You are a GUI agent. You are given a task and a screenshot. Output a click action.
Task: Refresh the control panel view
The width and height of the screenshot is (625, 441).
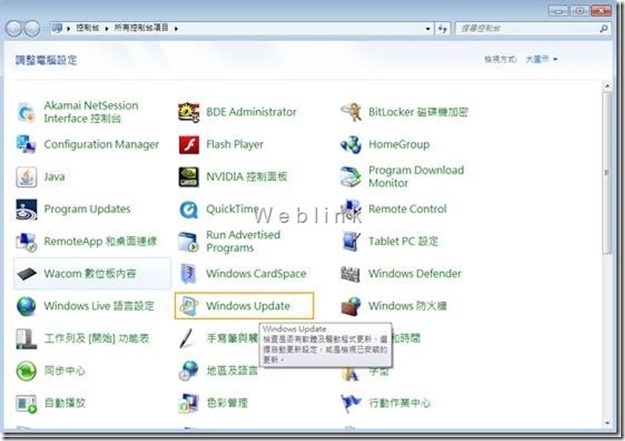(x=442, y=28)
